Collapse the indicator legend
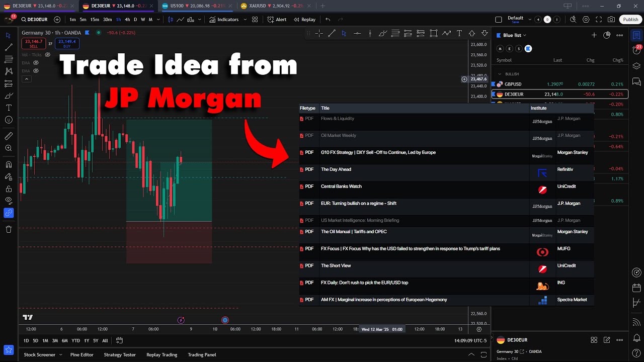This screenshot has height=362, width=644. point(27,79)
